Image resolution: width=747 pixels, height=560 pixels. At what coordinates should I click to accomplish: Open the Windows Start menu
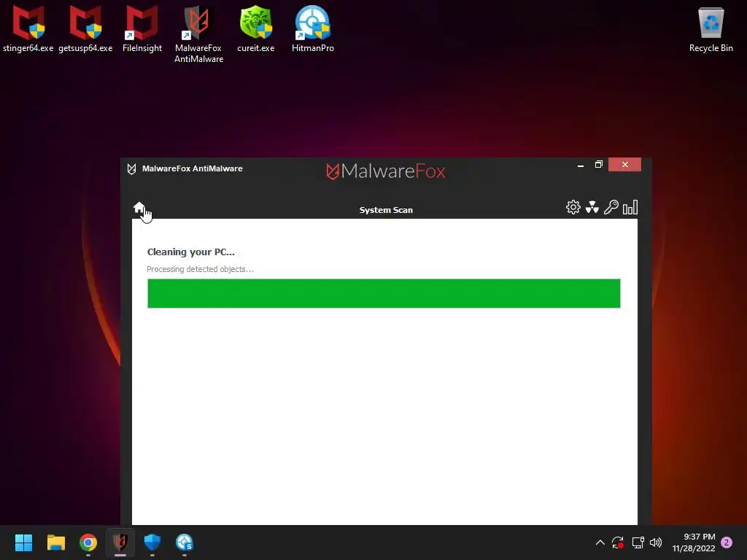click(23, 542)
